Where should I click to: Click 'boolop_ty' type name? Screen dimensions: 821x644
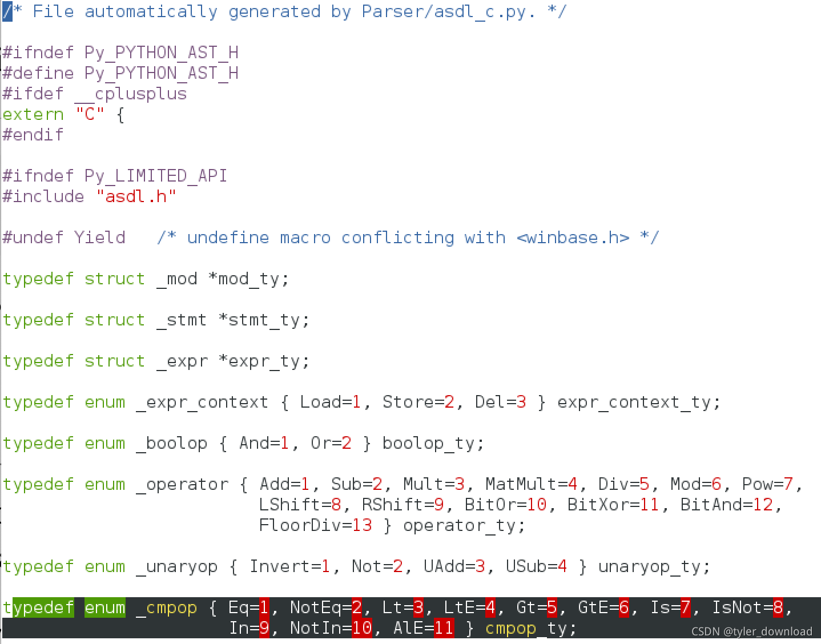coord(428,444)
